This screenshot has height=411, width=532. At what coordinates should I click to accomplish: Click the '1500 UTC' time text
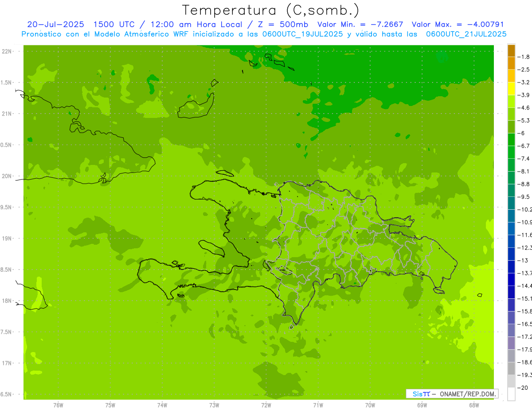tap(115, 24)
